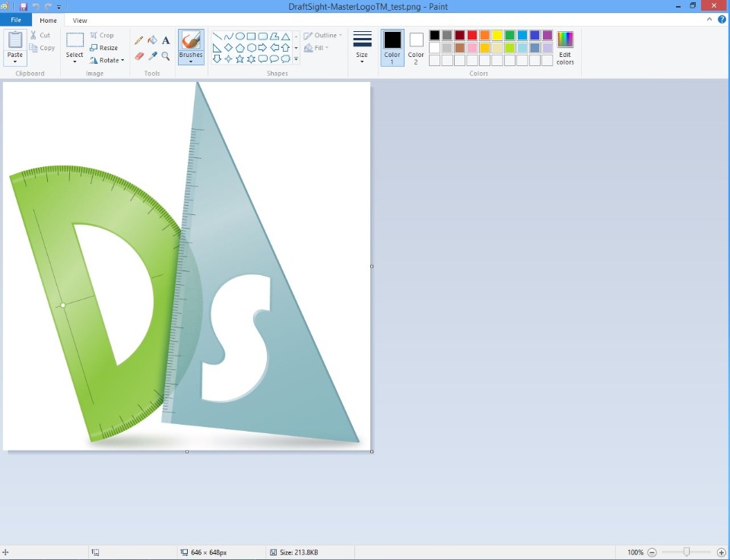Choose the Hexagon shape
730x560 pixels.
coord(251,47)
